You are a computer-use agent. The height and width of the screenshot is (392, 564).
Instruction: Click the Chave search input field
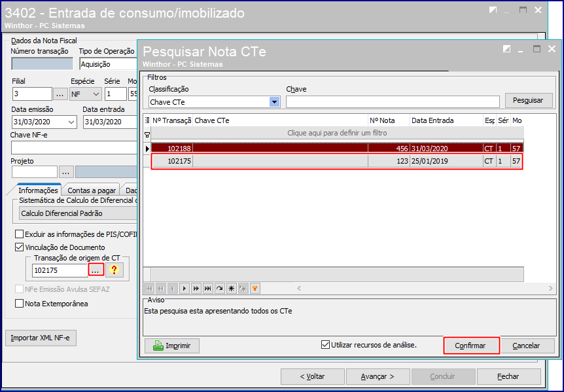point(393,102)
